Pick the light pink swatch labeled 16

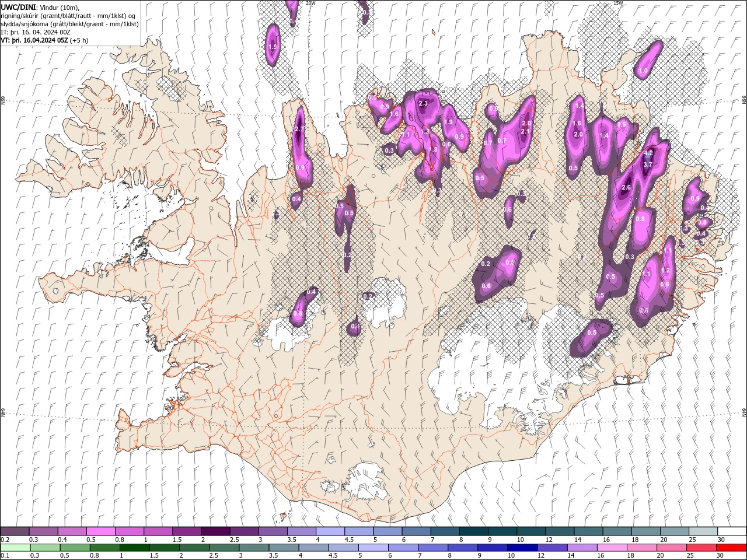pos(612,548)
